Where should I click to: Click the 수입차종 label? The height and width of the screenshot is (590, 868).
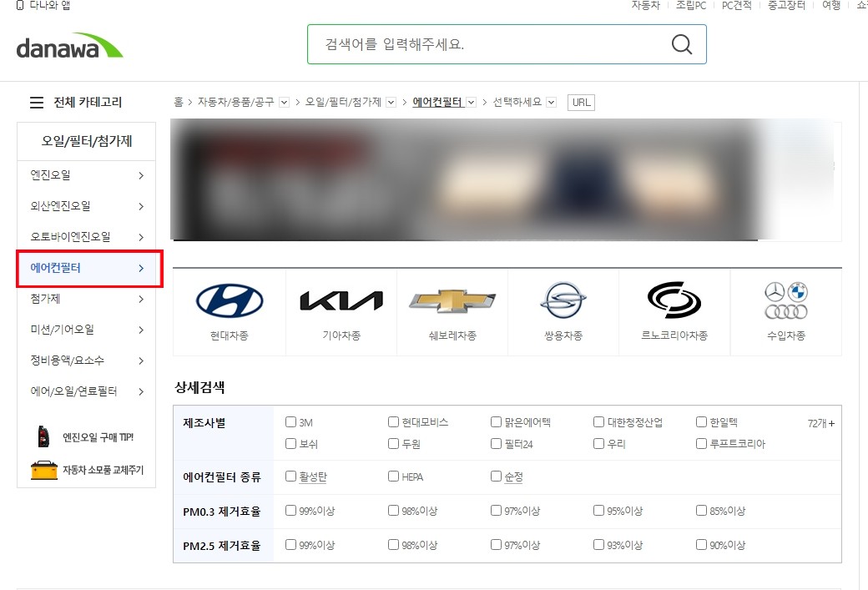(786, 335)
